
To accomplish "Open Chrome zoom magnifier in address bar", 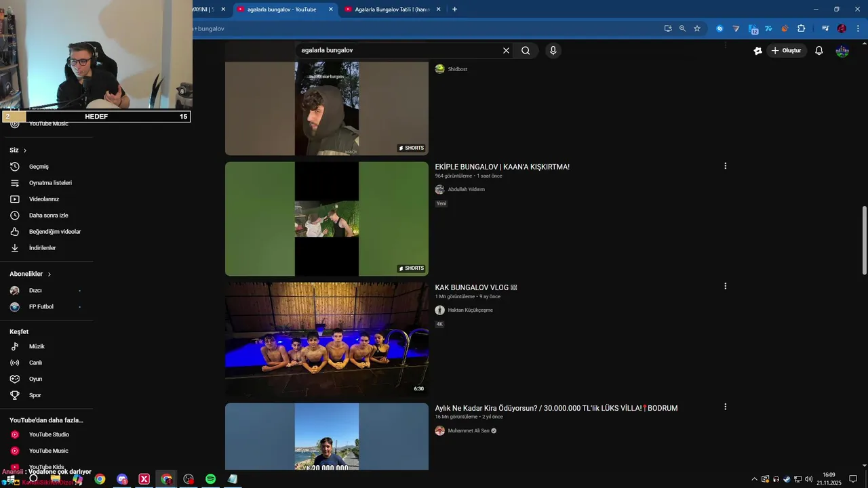I will click(682, 28).
